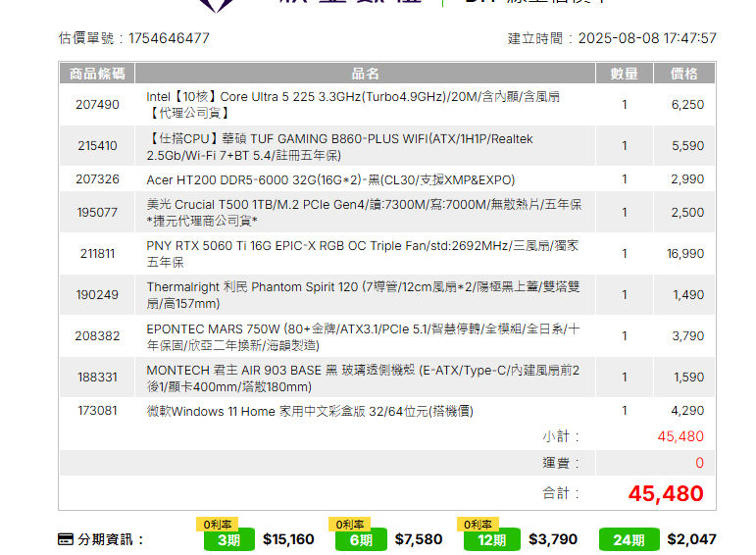The height and width of the screenshot is (555, 756).
Task: Click product code 173081
Action: tap(97, 411)
